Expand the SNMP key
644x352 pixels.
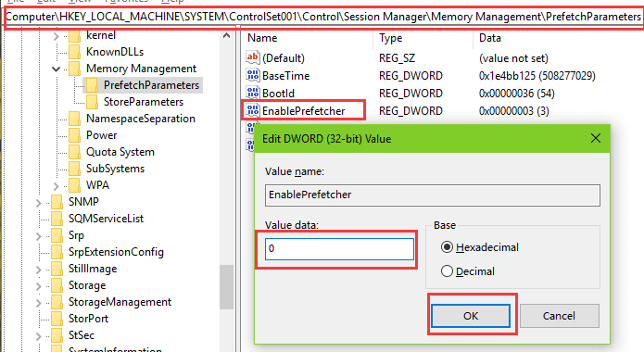(39, 203)
